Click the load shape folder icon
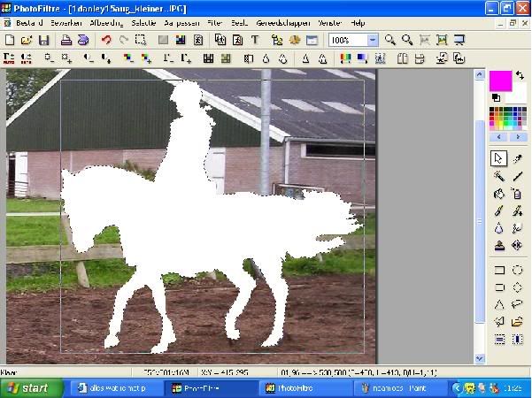 [517, 321]
